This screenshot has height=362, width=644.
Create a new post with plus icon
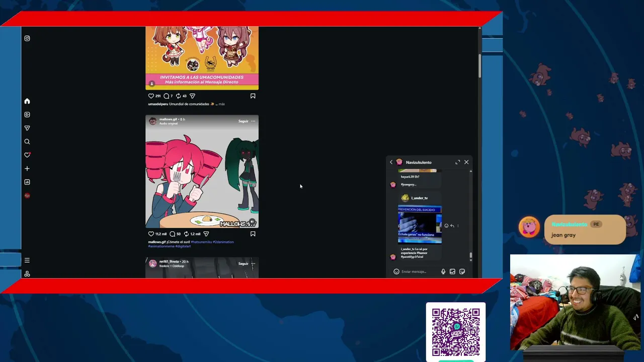point(27,168)
